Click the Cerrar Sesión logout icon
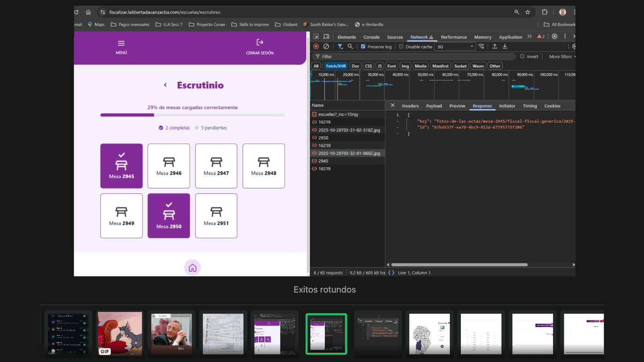Image resolution: width=644 pixels, height=362 pixels. tap(260, 43)
